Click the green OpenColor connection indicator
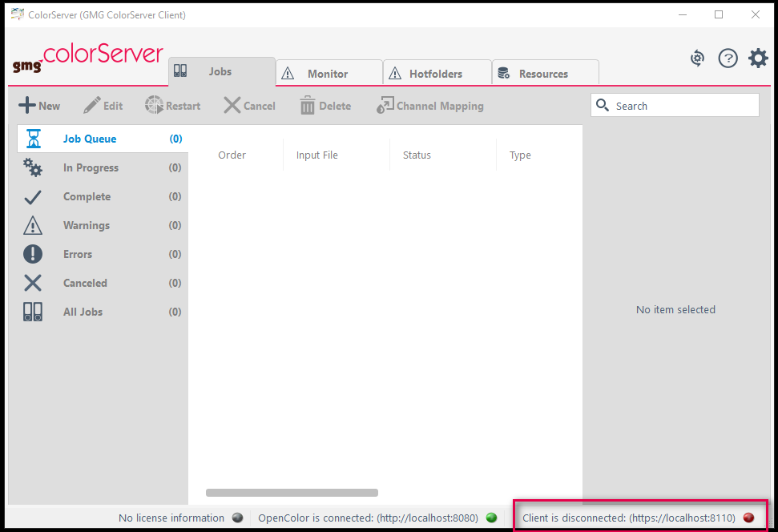The image size is (778, 532). (x=492, y=518)
